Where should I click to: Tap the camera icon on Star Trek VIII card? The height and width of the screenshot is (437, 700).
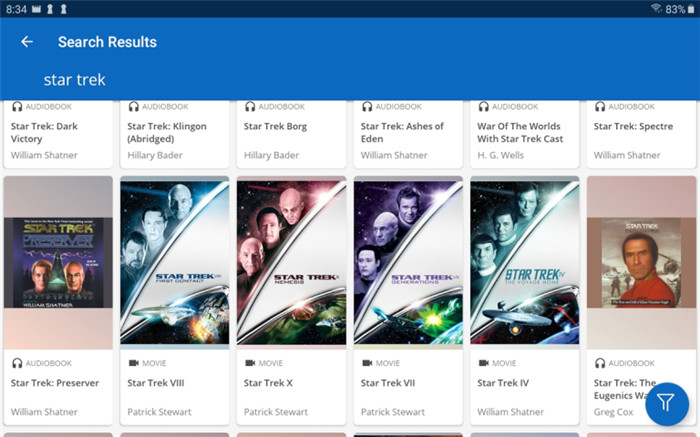point(133,363)
